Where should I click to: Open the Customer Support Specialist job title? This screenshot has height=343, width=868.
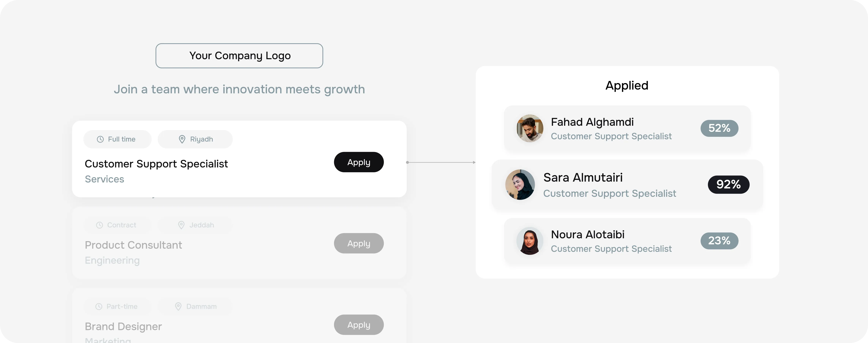156,164
